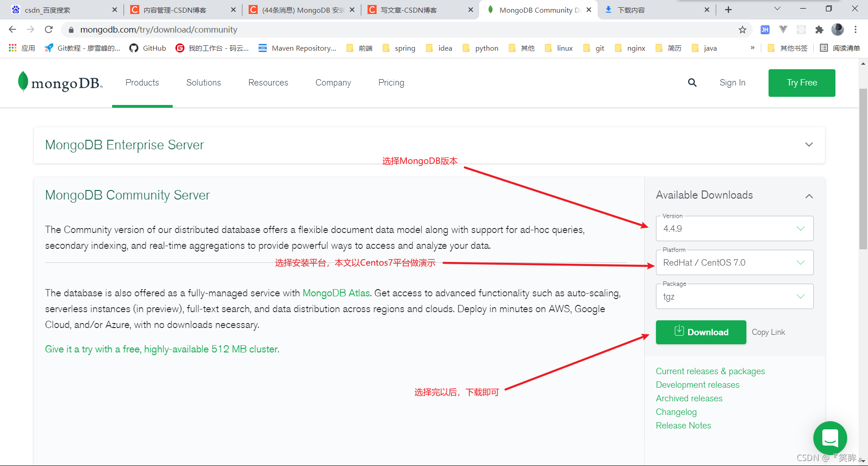Open the 前端 bookmarks folder
Screen dimensions: 868x466
point(359,48)
